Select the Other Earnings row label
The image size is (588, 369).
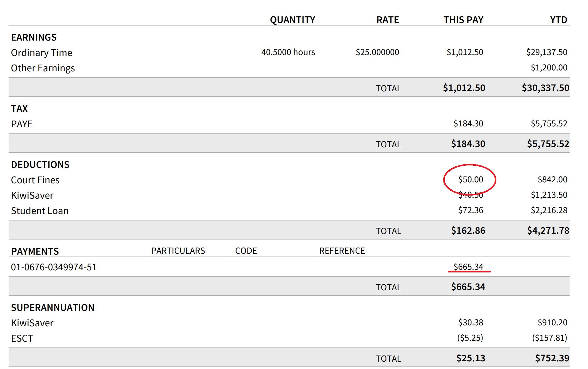point(43,68)
